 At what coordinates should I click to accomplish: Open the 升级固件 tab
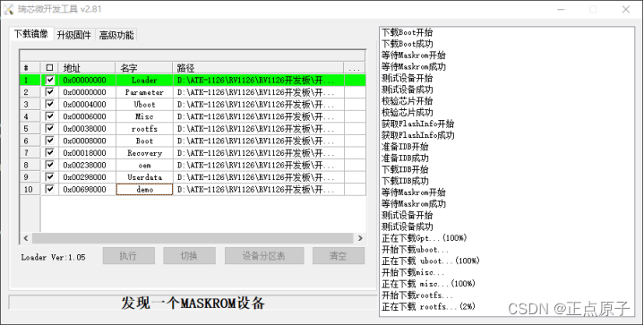[x=74, y=35]
